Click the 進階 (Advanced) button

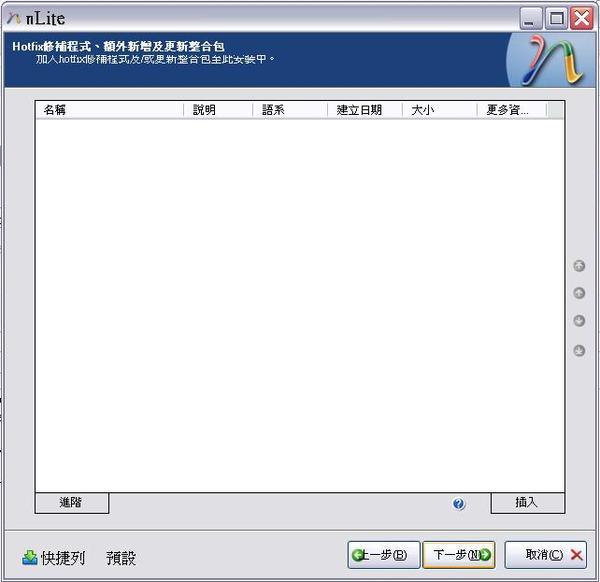click(x=72, y=503)
